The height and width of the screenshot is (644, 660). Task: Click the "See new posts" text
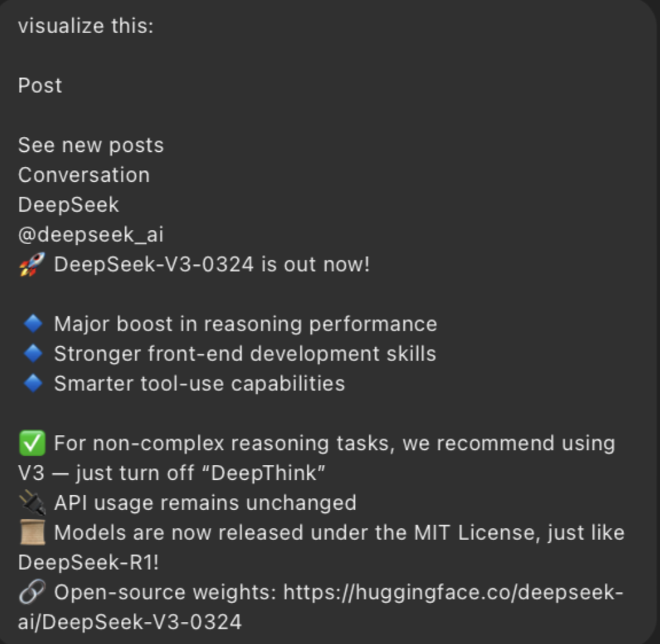click(91, 145)
